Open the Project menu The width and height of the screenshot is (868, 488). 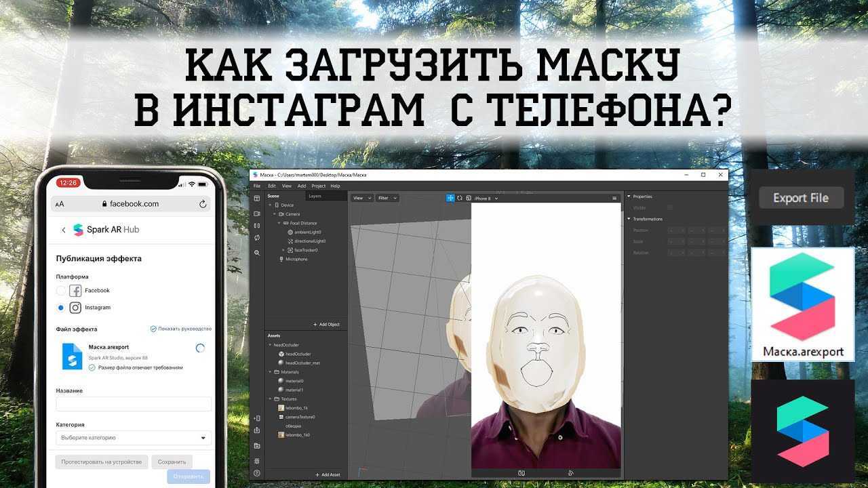(x=319, y=186)
